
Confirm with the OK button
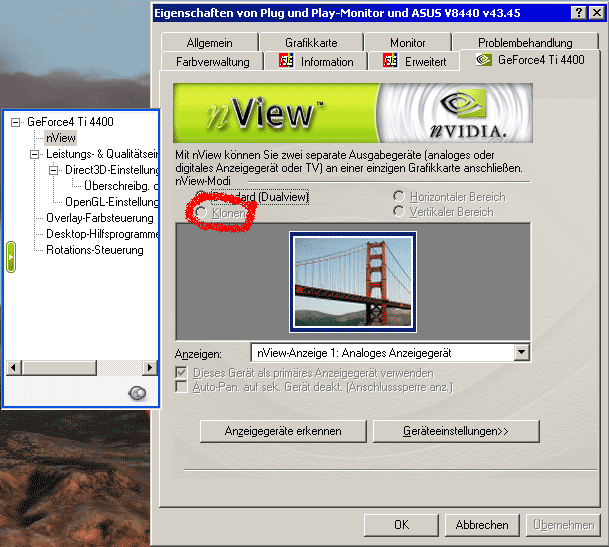(401, 525)
